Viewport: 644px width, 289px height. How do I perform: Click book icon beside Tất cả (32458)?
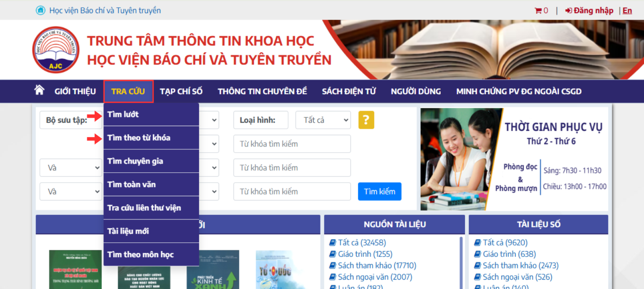[333, 242]
